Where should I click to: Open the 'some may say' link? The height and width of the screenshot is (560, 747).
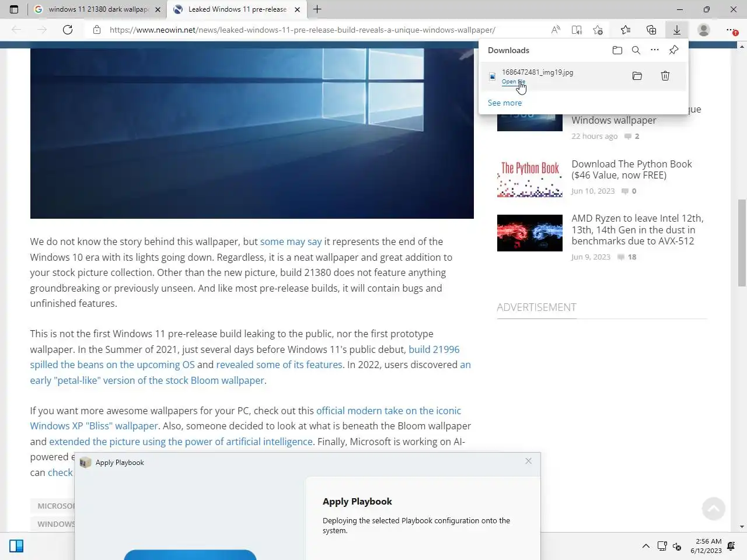tap(291, 242)
